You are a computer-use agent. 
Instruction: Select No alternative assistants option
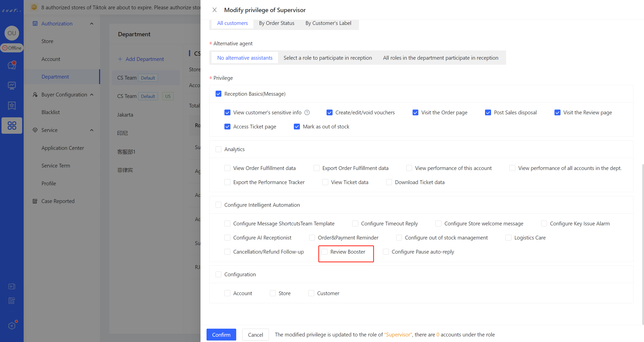tap(245, 58)
